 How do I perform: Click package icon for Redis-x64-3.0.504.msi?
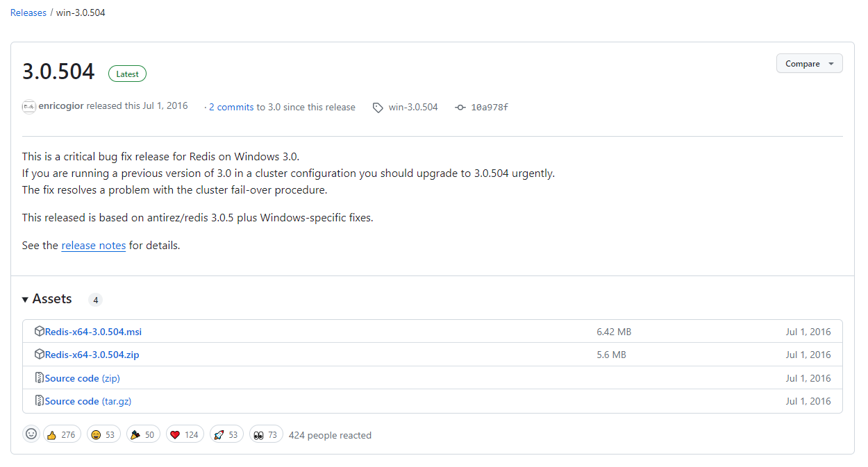click(40, 331)
